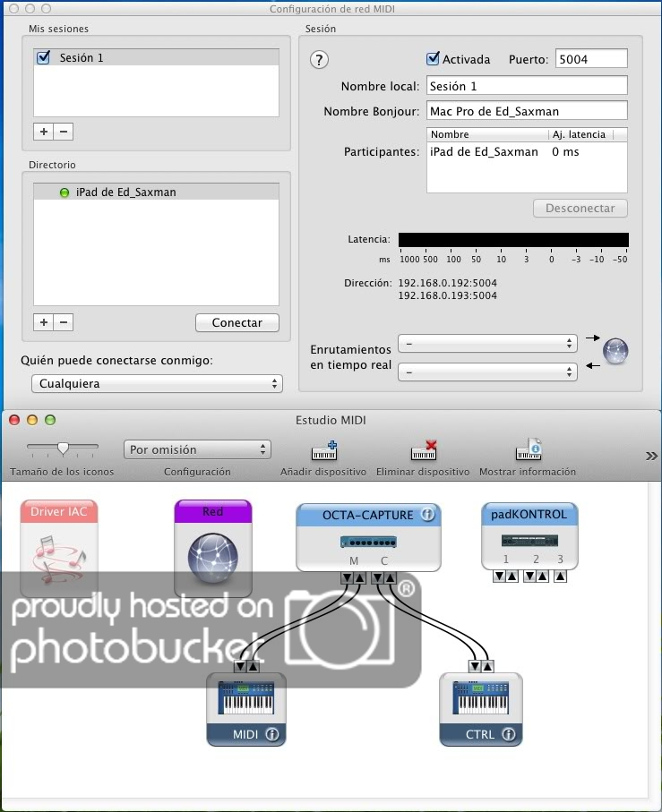Click the Añadir dispositivo keyboard icon
Screen dimensions: 662x812
click(x=324, y=450)
